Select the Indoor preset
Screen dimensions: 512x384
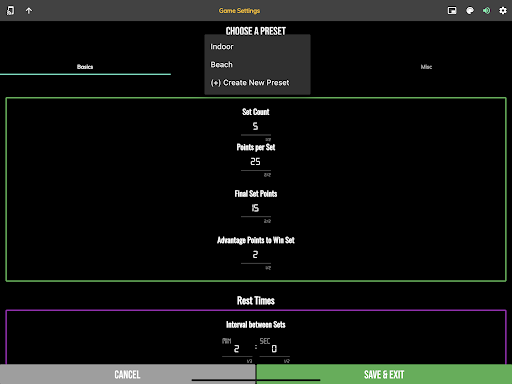[257, 47]
